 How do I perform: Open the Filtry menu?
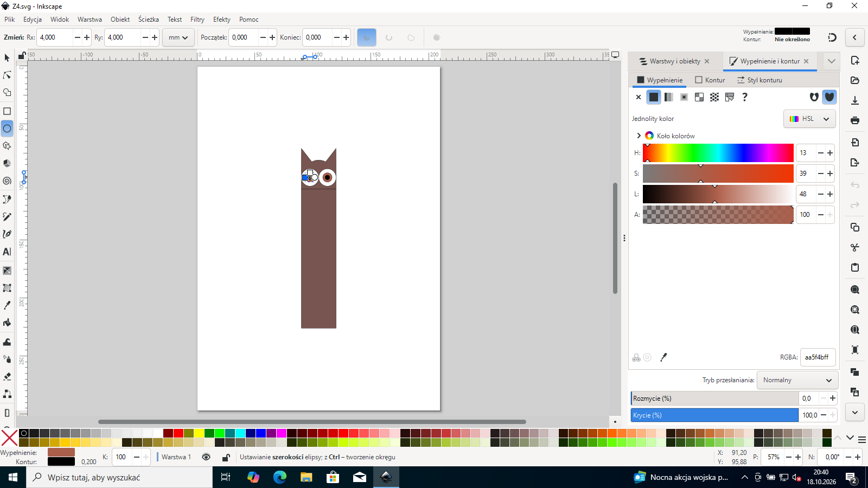(x=197, y=20)
